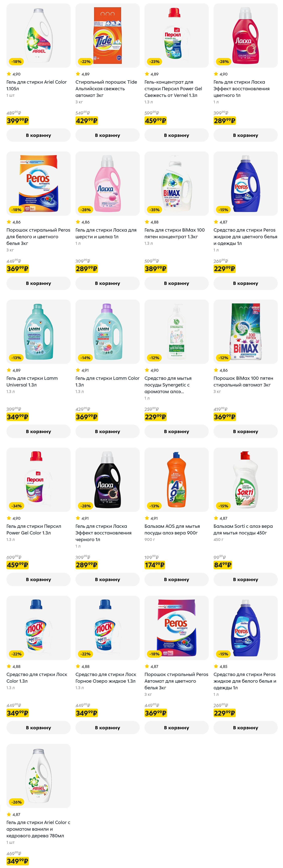Click the star rating icon for Tide powder
The image size is (283, 868).
tap(78, 74)
